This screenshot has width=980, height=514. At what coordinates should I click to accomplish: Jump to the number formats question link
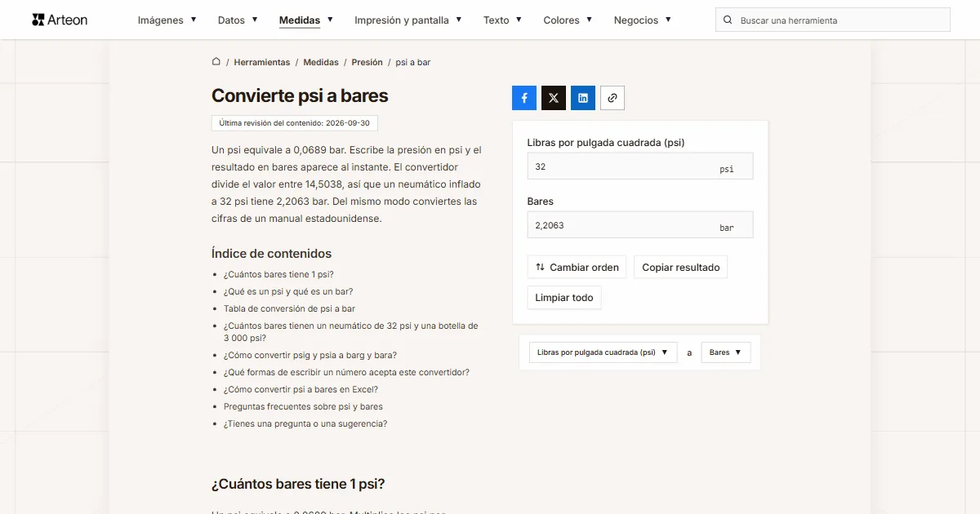(x=346, y=372)
